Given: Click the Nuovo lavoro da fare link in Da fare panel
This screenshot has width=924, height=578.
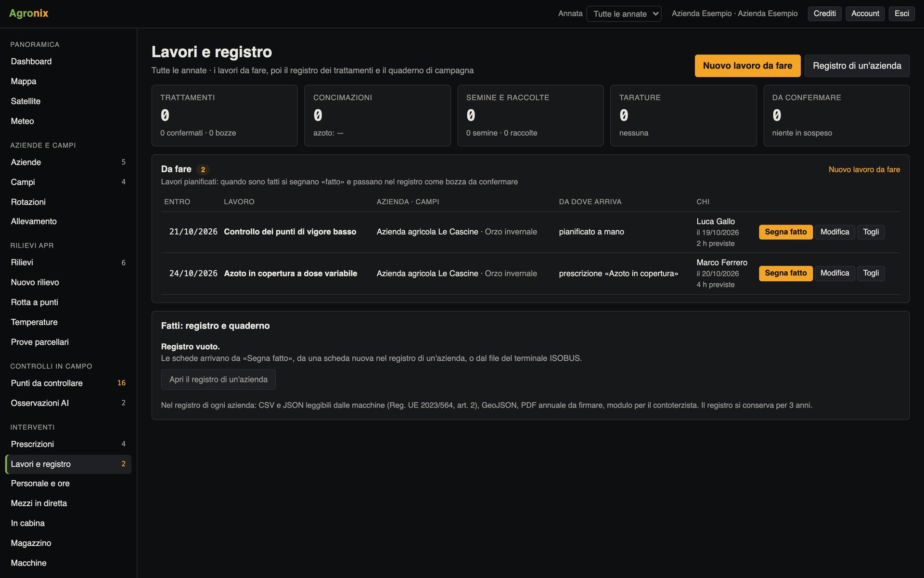Looking at the screenshot, I should (x=864, y=170).
